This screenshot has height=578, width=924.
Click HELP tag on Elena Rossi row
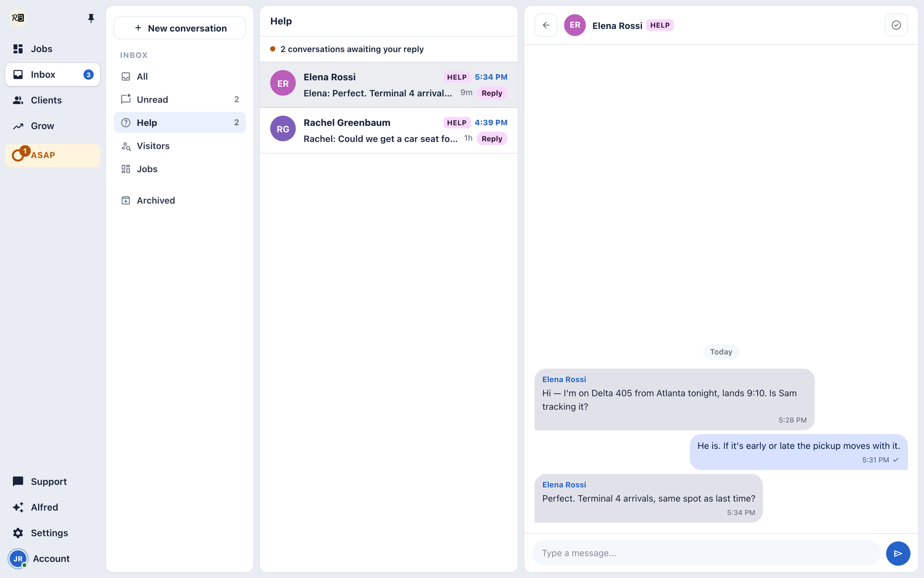tap(456, 77)
